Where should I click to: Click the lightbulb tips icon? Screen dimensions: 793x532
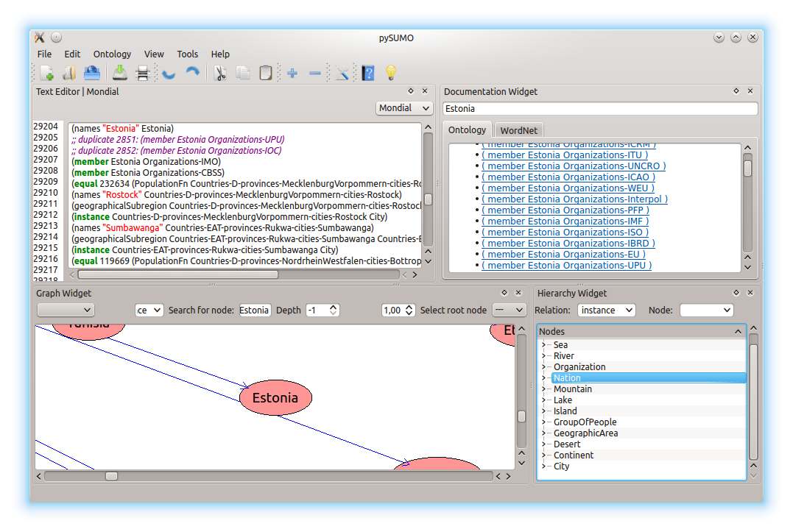coord(391,73)
